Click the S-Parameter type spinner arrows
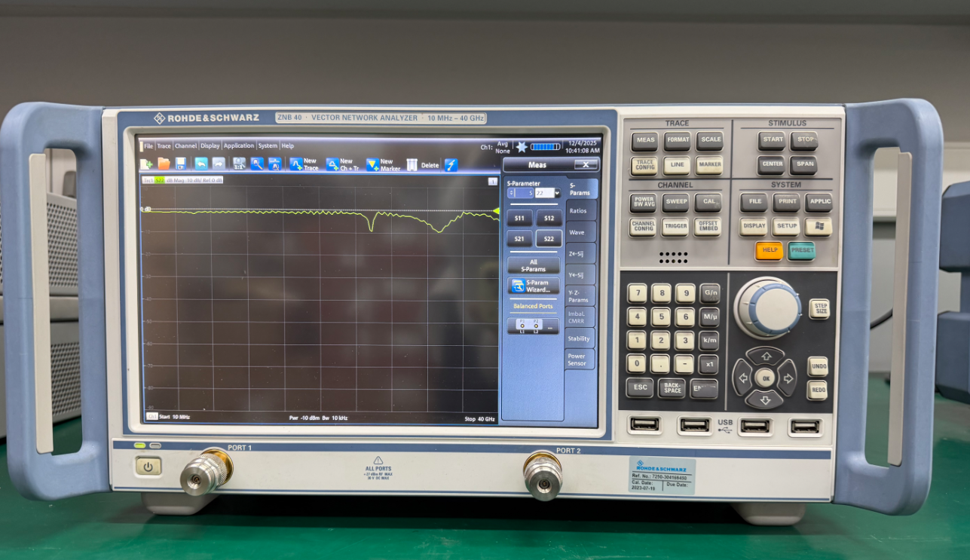Viewport: 970px width, 560px height. [x=512, y=193]
